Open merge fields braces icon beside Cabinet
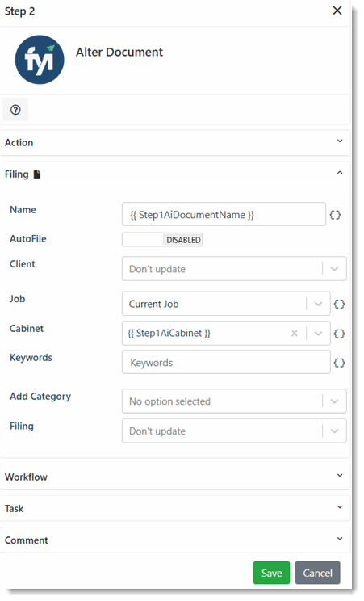 click(339, 334)
